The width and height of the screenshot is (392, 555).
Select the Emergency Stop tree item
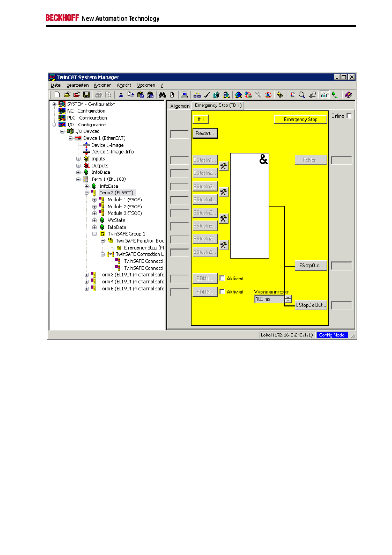[x=143, y=248]
